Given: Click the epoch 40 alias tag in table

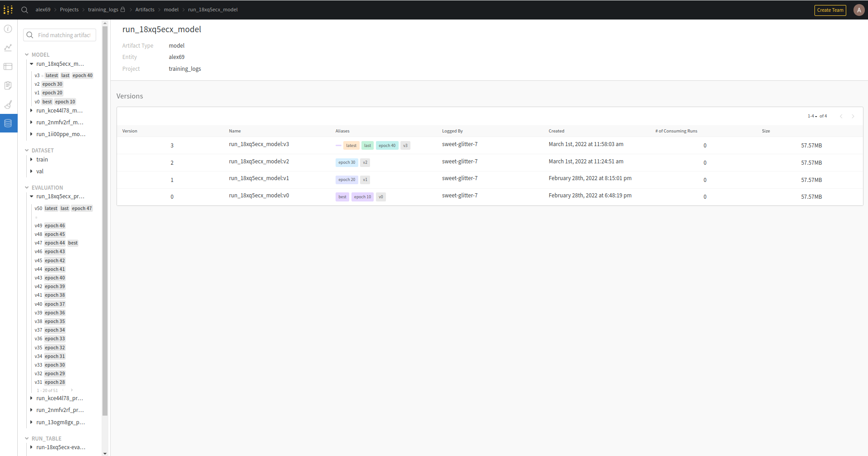Looking at the screenshot, I should coord(387,146).
